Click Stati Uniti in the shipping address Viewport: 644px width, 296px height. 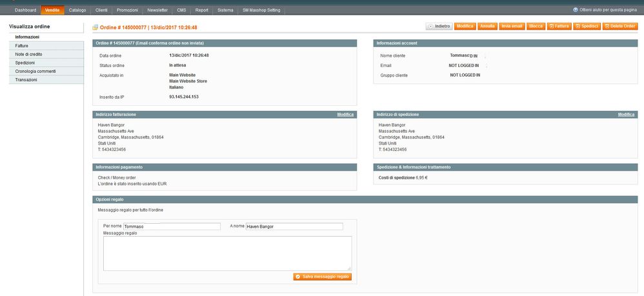coord(387,143)
